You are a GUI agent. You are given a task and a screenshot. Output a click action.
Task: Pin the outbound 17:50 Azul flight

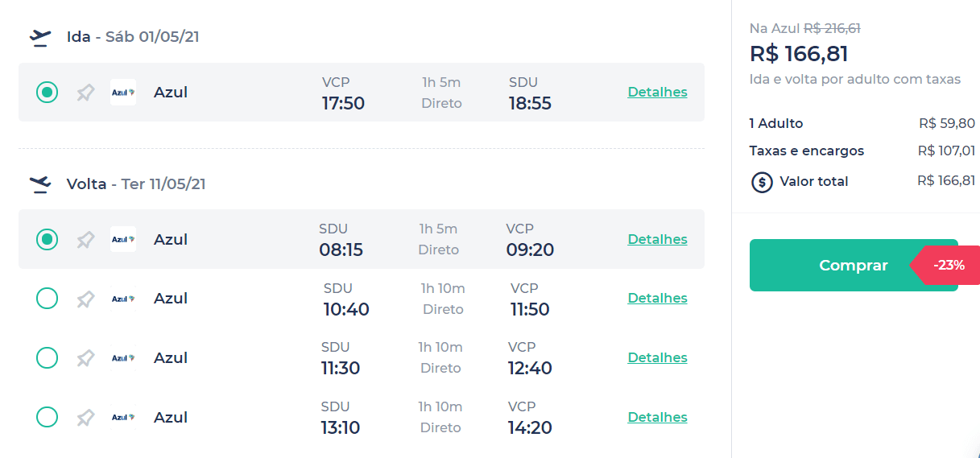85,93
